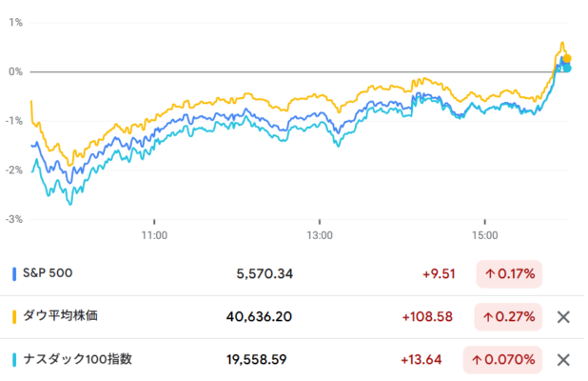588x381 pixels.
Task: Click the yellow ダウ平均株価 color marker
Action: [14, 317]
